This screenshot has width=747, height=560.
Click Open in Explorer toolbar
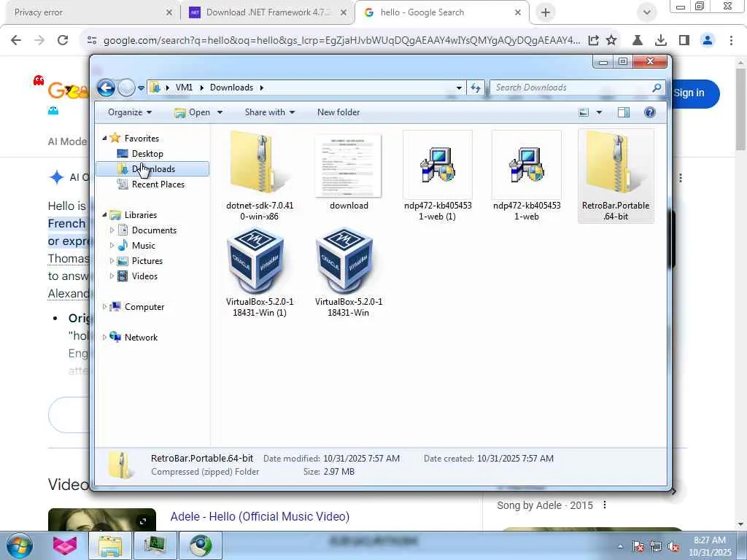[193, 112]
